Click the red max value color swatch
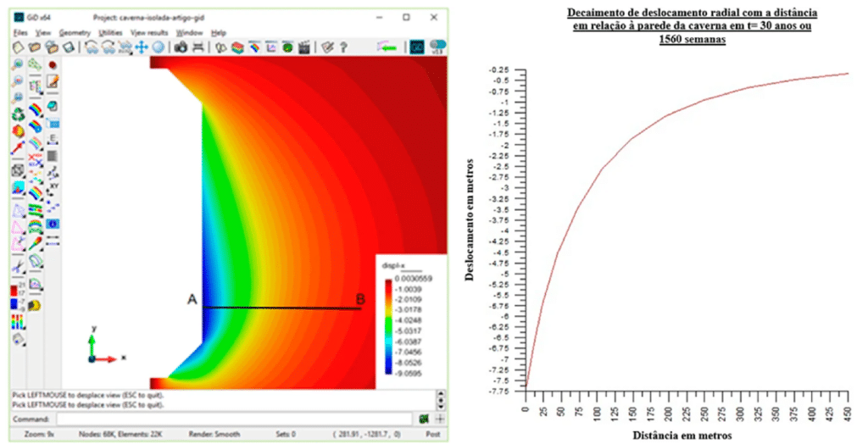 (14, 291)
